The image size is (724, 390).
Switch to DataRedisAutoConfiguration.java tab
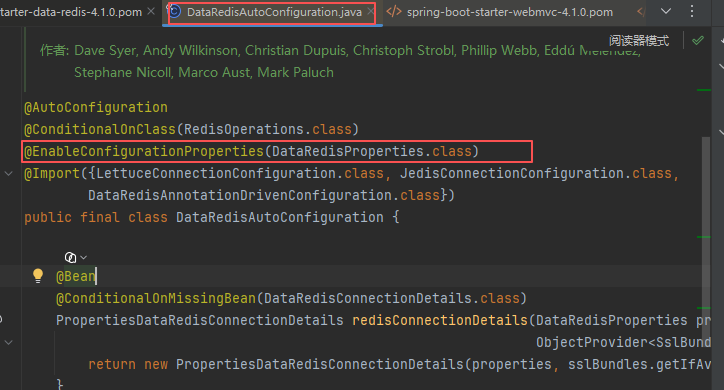click(x=274, y=12)
